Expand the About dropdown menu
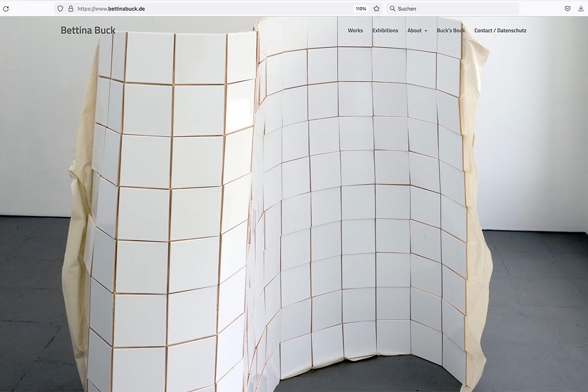 [x=417, y=30]
